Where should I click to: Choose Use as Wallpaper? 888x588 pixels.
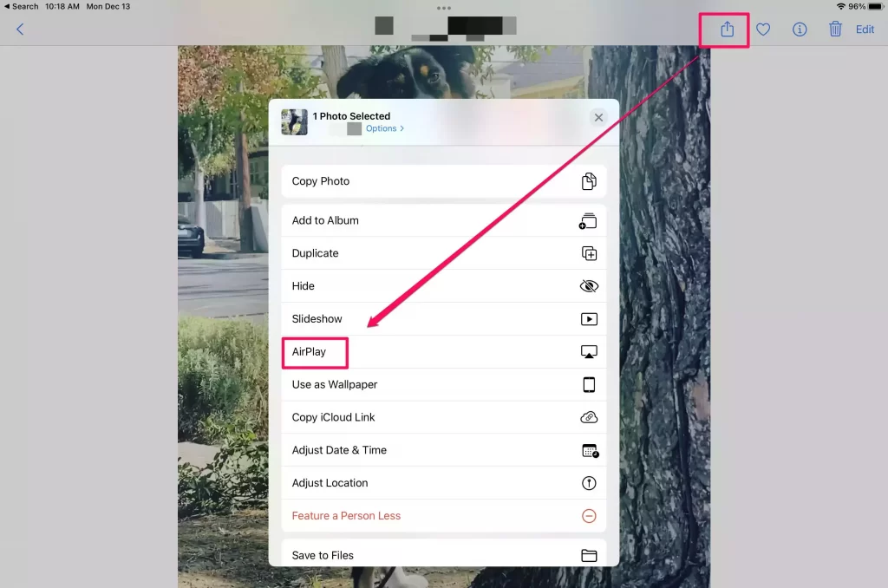[444, 385]
